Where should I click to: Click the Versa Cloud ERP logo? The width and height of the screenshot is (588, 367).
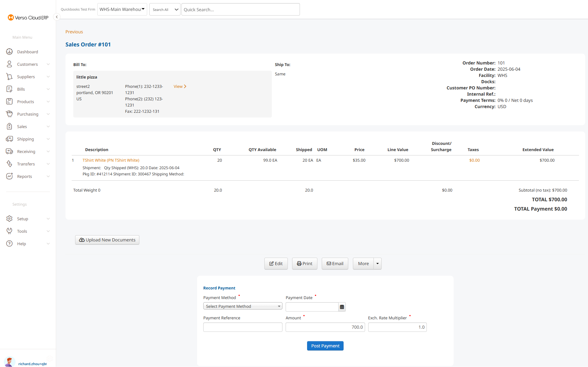[x=28, y=17]
